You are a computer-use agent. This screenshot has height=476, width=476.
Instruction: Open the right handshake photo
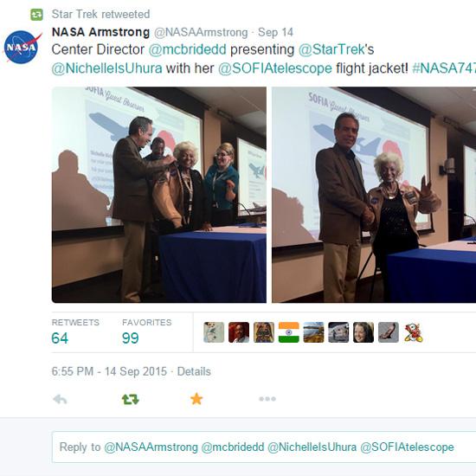pyautogui.click(x=374, y=195)
